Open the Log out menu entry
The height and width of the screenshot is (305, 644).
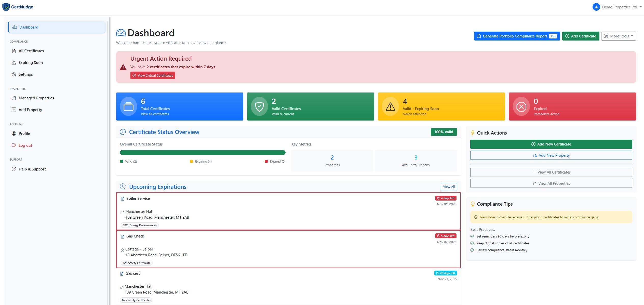tap(25, 145)
